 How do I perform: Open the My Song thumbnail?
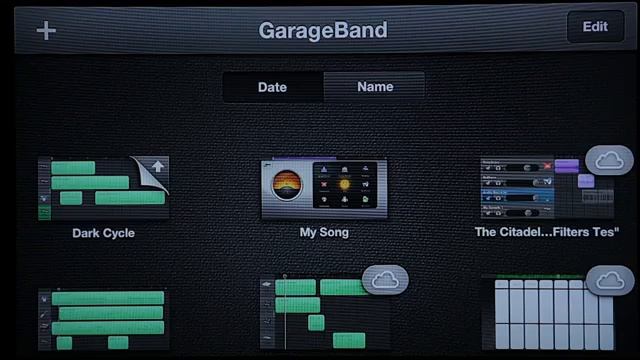(x=324, y=189)
